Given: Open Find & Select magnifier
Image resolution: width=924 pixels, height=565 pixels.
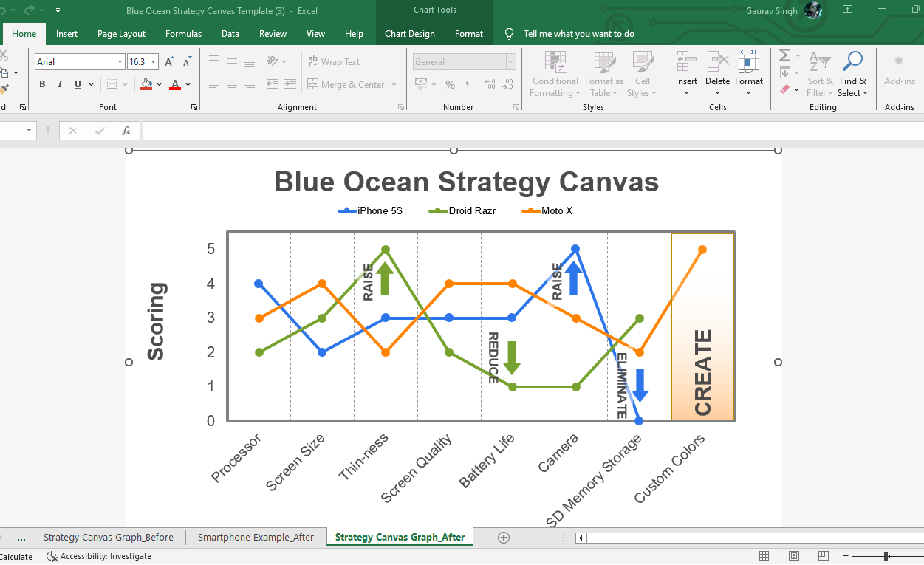Looking at the screenshot, I should 853,61.
